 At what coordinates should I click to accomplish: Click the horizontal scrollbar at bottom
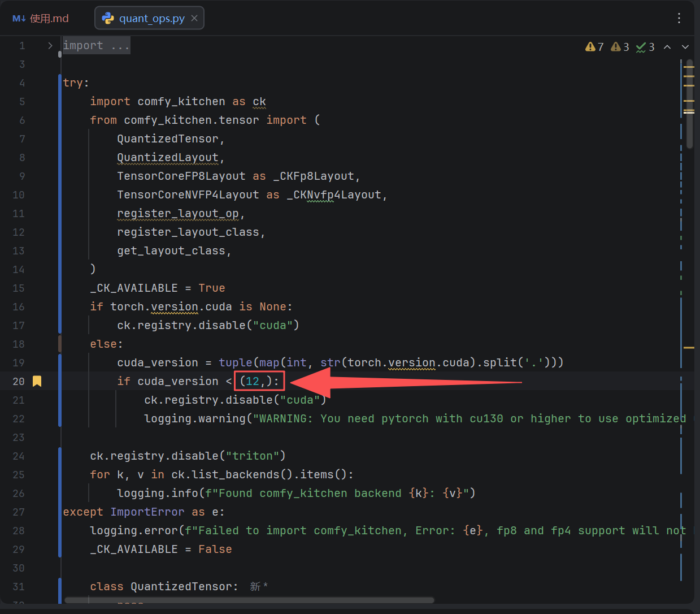(249, 600)
